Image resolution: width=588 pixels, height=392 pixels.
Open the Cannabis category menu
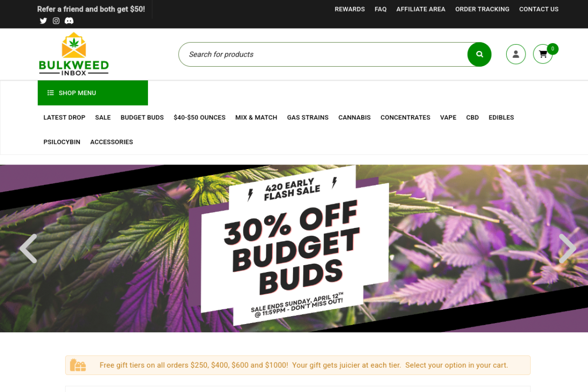(355, 118)
